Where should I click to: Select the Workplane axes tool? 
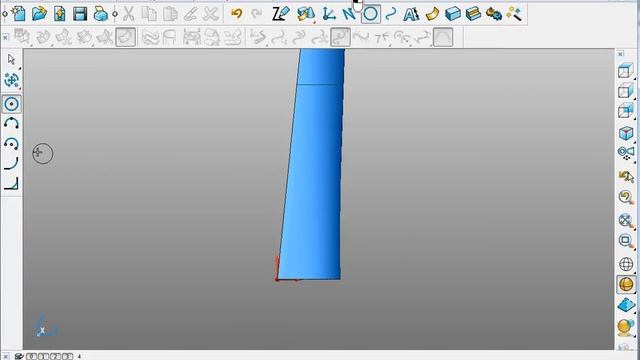pos(329,14)
